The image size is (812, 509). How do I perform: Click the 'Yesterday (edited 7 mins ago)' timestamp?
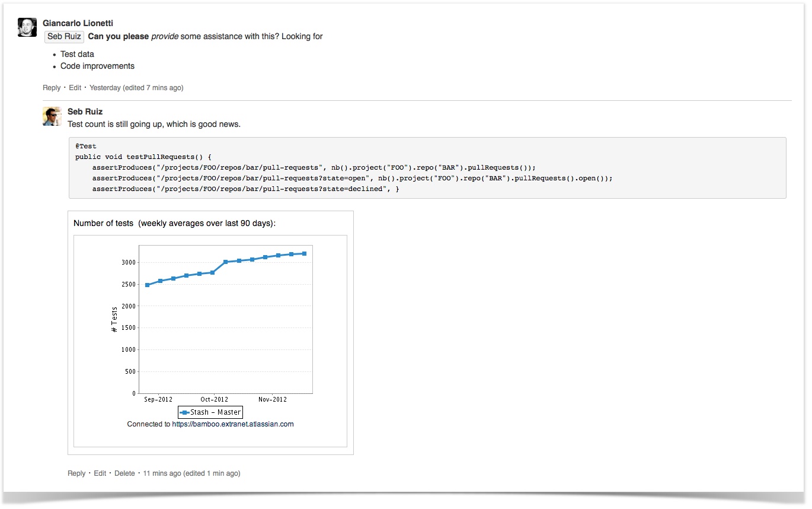(x=136, y=88)
